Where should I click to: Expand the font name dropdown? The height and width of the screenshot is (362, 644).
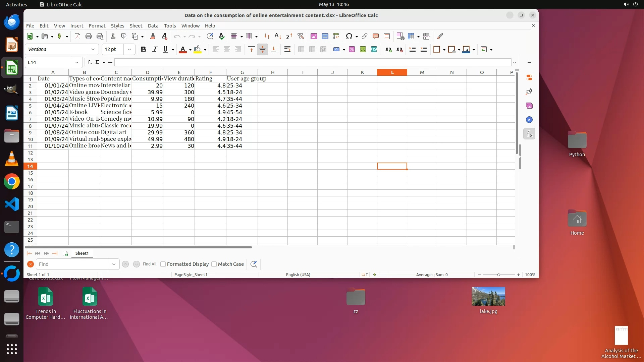click(x=93, y=50)
